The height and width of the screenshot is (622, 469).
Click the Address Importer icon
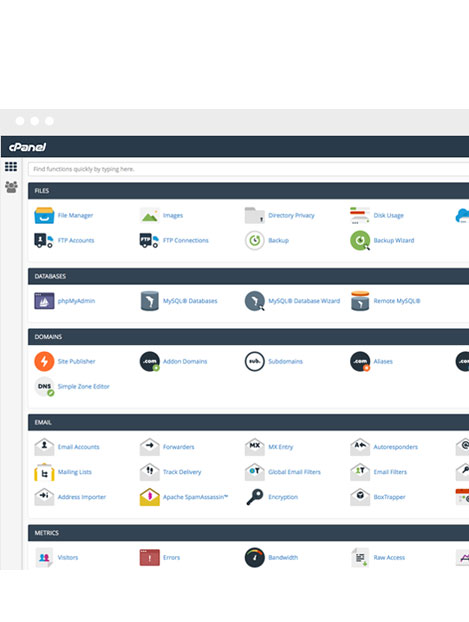(x=44, y=497)
